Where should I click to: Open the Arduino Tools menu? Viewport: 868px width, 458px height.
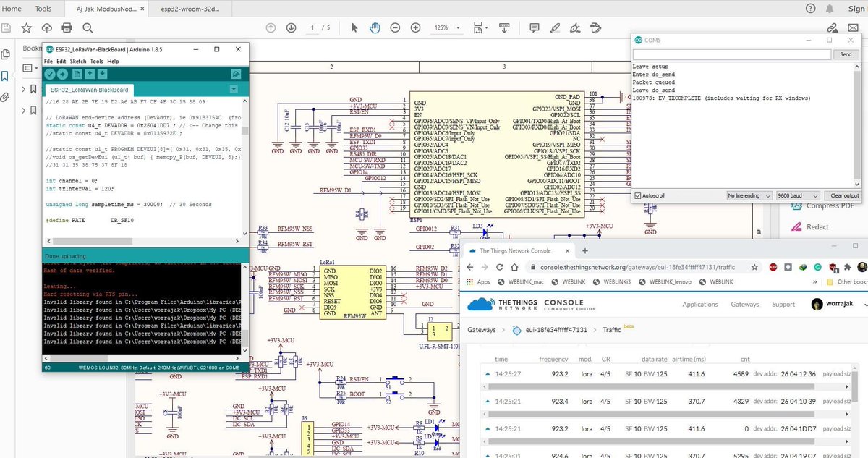point(97,62)
